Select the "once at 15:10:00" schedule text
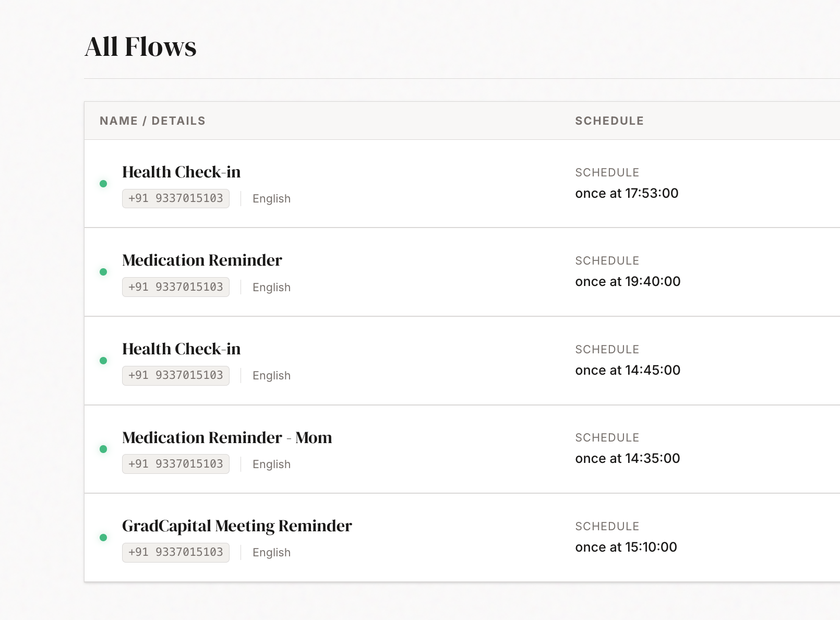Image resolution: width=840 pixels, height=620 pixels. coord(626,547)
